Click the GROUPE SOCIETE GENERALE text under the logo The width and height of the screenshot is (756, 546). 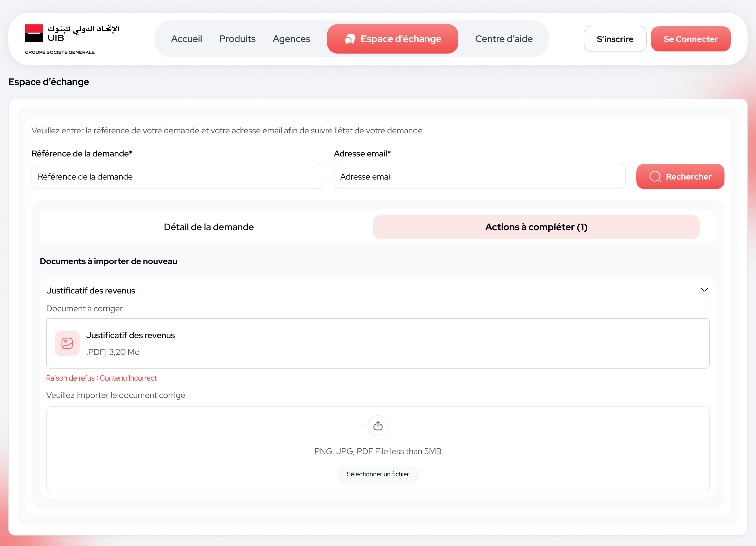coord(60,52)
